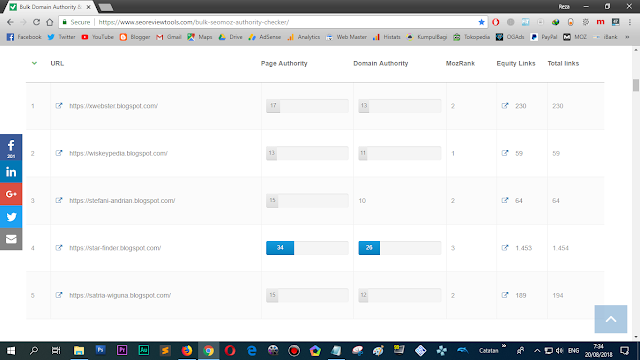Launch Photoshop from taskbar
Screen dimensions: 640x360
click(100, 351)
